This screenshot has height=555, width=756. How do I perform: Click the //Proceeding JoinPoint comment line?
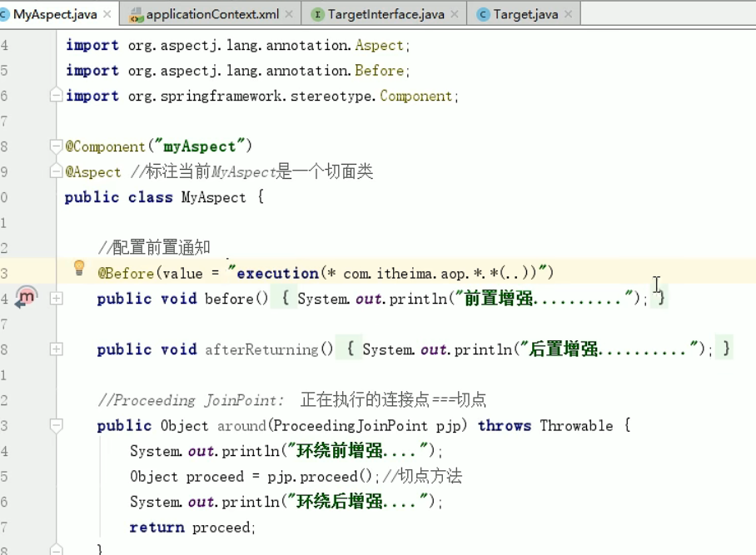pyautogui.click(x=291, y=400)
